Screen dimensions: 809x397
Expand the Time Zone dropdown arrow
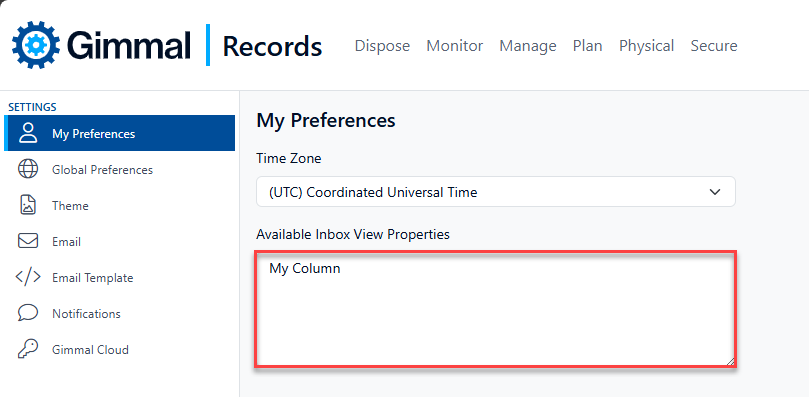[x=715, y=192]
